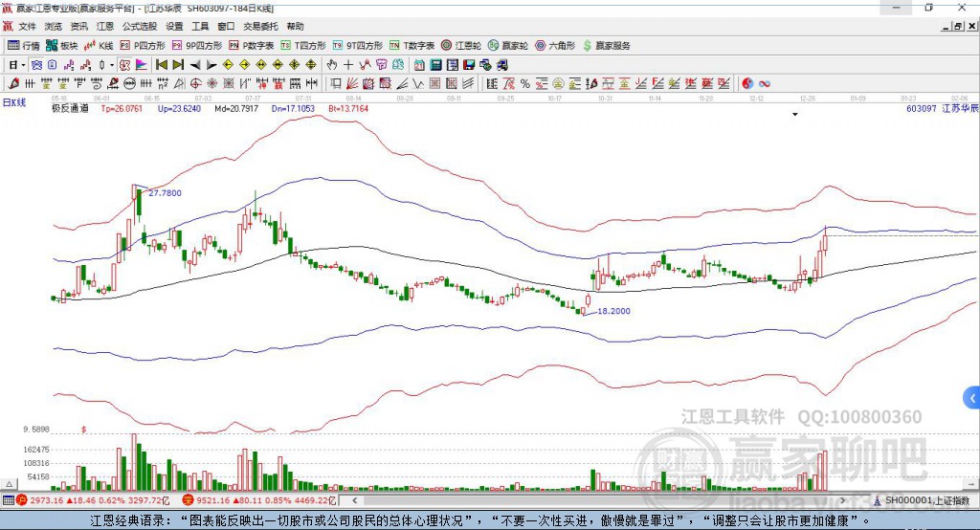Viewport: 980px width, 530px height.
Task: Click the left-arrow yellow diamond icon
Action: pyautogui.click(x=228, y=65)
